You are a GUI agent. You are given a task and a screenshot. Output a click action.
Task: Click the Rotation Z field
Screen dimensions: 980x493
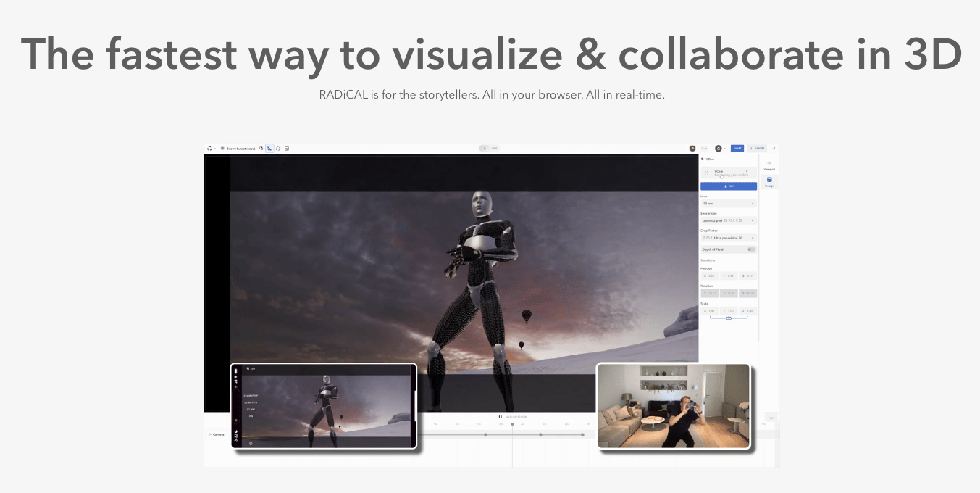point(747,293)
